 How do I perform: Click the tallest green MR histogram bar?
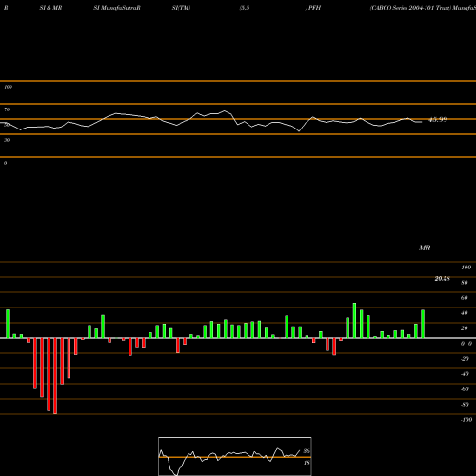coord(354,321)
